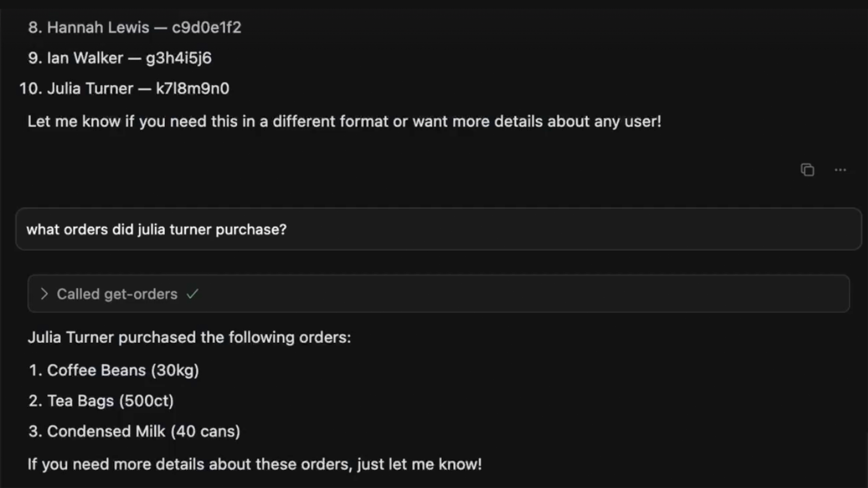Click the Ian Walker name in the list
The height and width of the screenshot is (488, 868).
pos(85,58)
